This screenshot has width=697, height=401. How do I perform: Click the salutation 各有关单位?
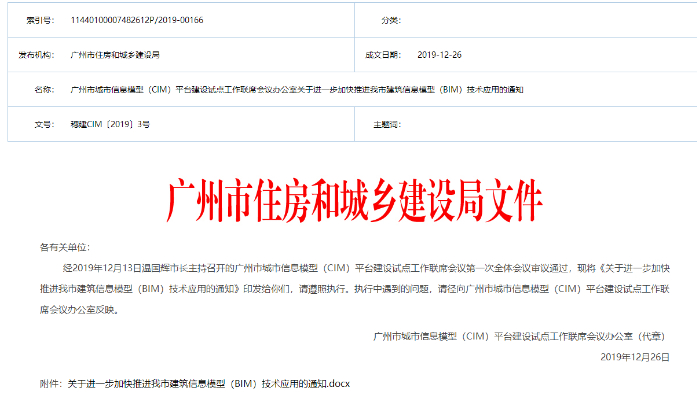65,248
